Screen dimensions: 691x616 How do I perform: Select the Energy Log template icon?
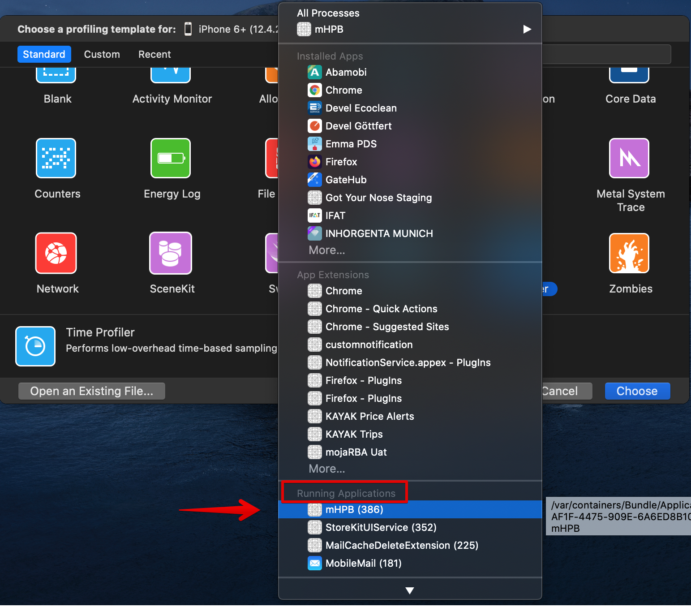click(171, 158)
